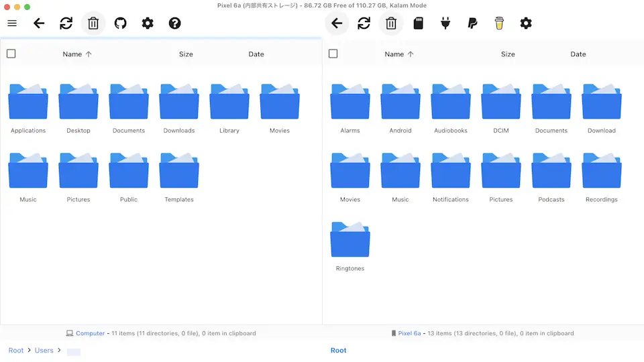Sort Pixel 6a files by Size column
Viewport: 644px width, 362px height.
click(508, 54)
